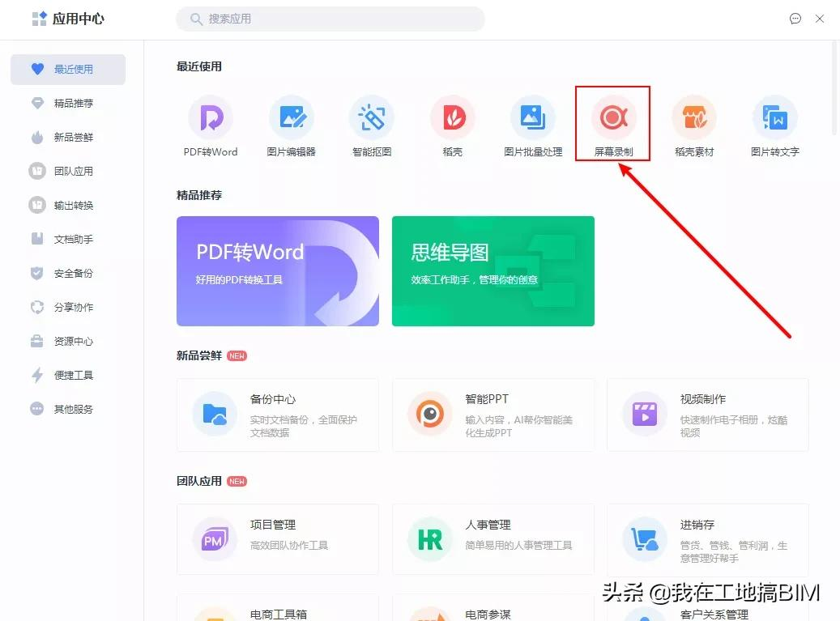Screen dimensions: 840x621
Task: Click 简单易用的人事管理工具 description
Action: (518, 545)
